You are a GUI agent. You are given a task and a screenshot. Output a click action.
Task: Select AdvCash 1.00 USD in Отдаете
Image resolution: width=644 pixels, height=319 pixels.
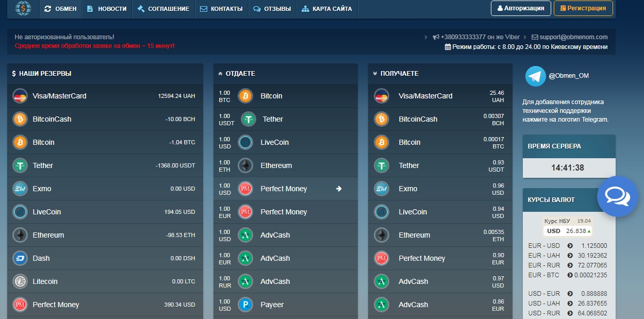tap(286, 235)
